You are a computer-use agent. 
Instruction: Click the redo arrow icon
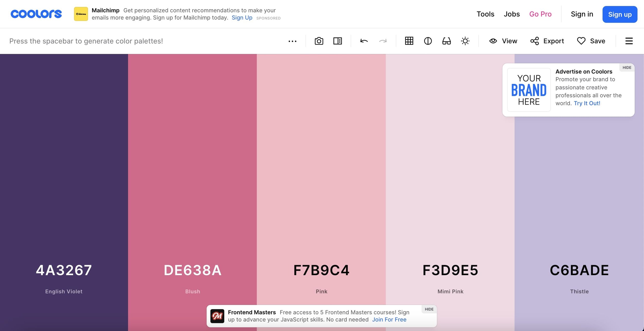pos(383,40)
